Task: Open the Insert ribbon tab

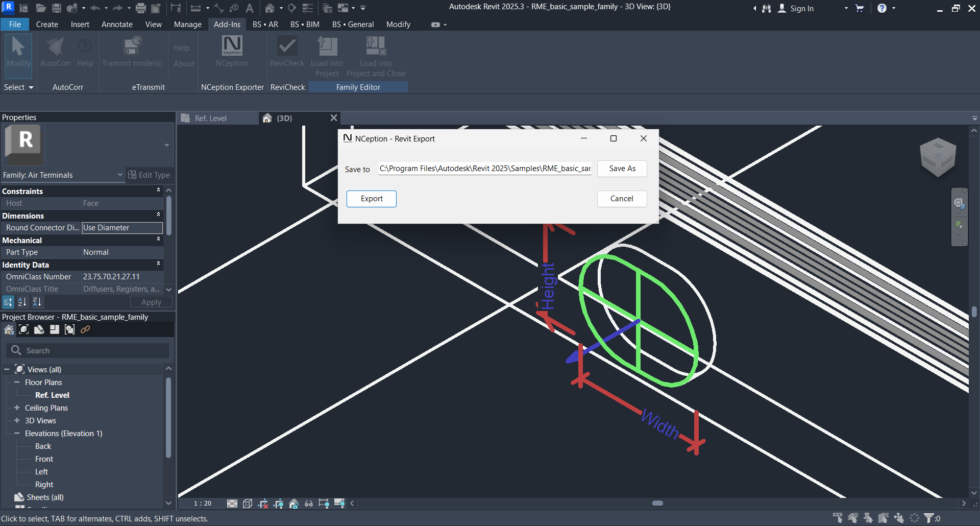Action: 80,25
